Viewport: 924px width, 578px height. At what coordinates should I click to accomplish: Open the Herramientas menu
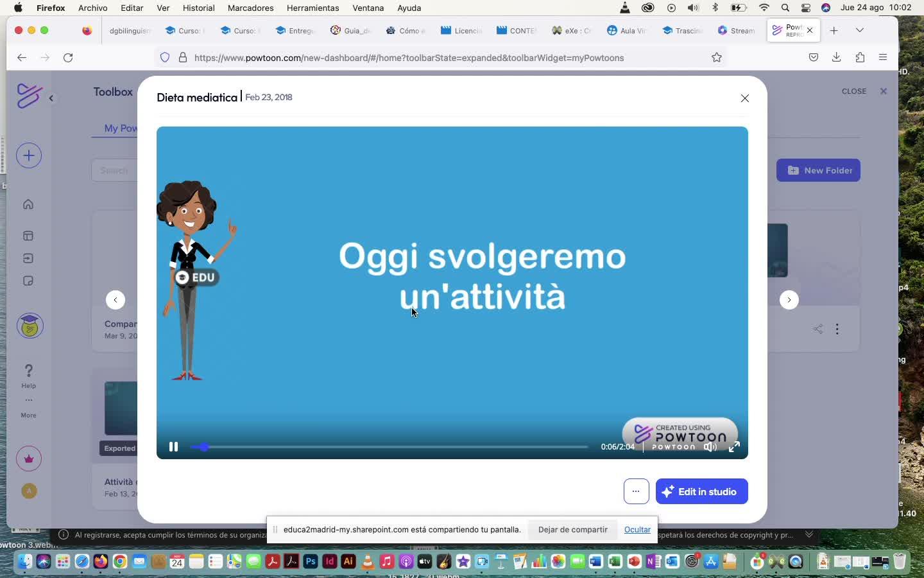313,8
